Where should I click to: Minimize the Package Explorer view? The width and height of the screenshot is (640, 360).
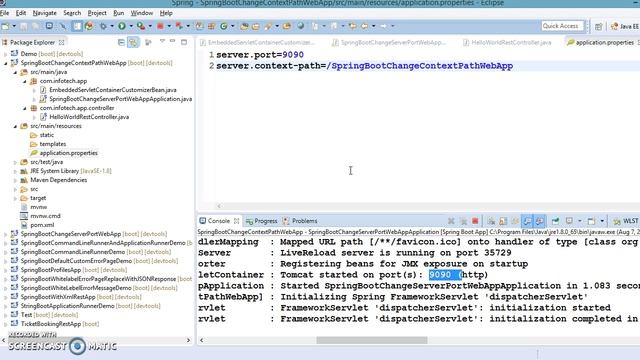point(173,42)
